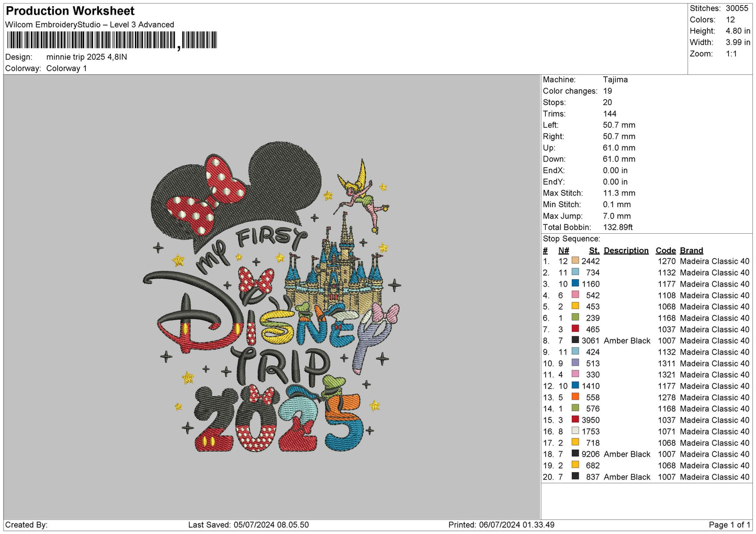Click the Description column header
Screen dimensions: 756x534
[626, 251]
